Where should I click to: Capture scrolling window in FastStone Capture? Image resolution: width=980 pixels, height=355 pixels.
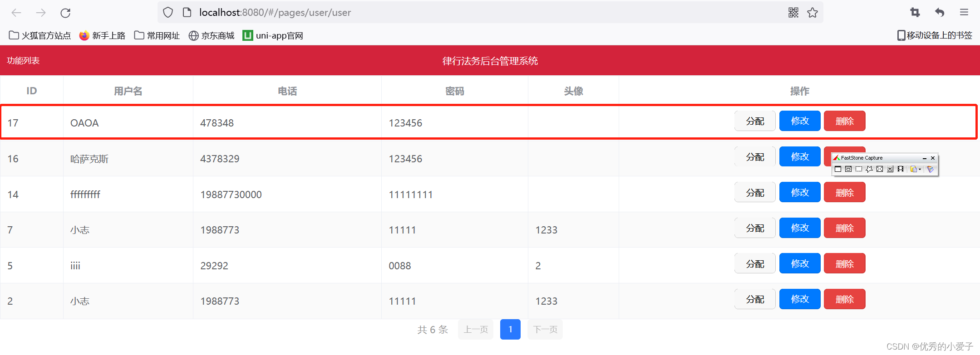click(890, 169)
